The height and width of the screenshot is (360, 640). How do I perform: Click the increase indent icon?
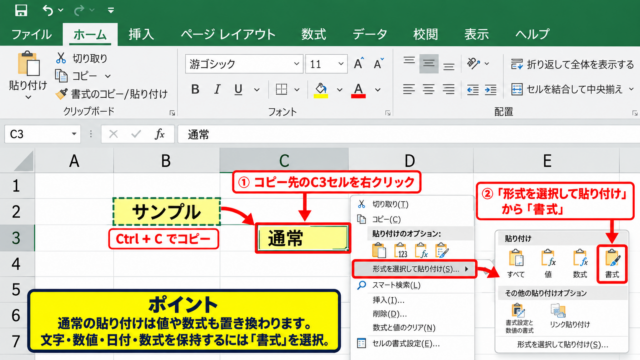tap(491, 89)
